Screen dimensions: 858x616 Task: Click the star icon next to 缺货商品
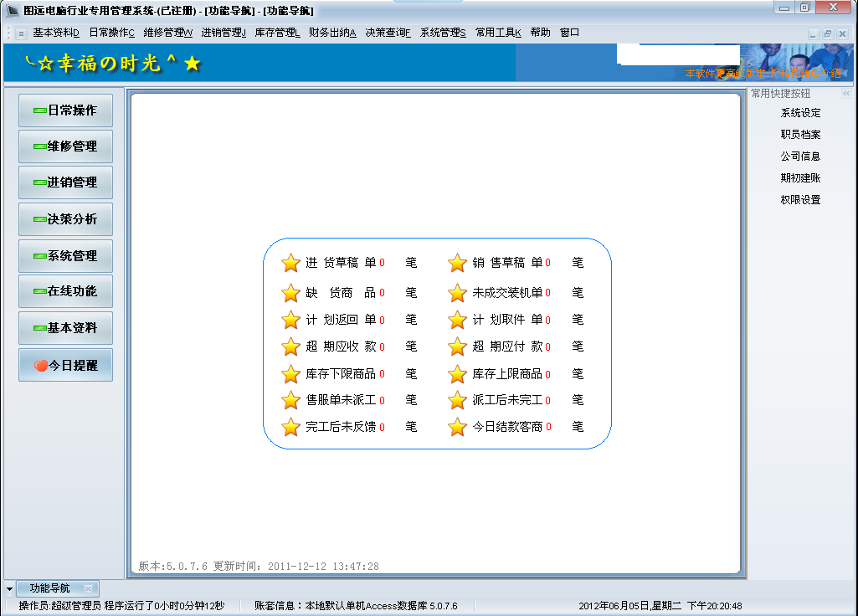coord(290,293)
